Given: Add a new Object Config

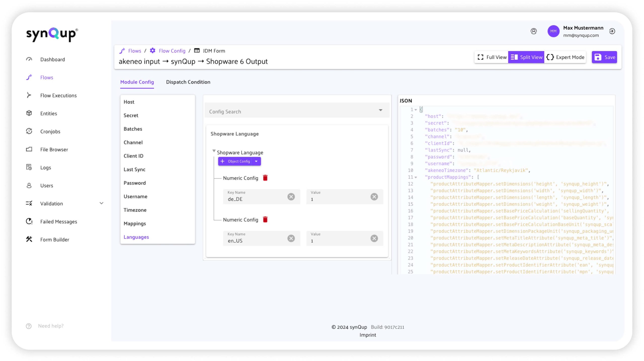Looking at the screenshot, I should [x=235, y=161].
